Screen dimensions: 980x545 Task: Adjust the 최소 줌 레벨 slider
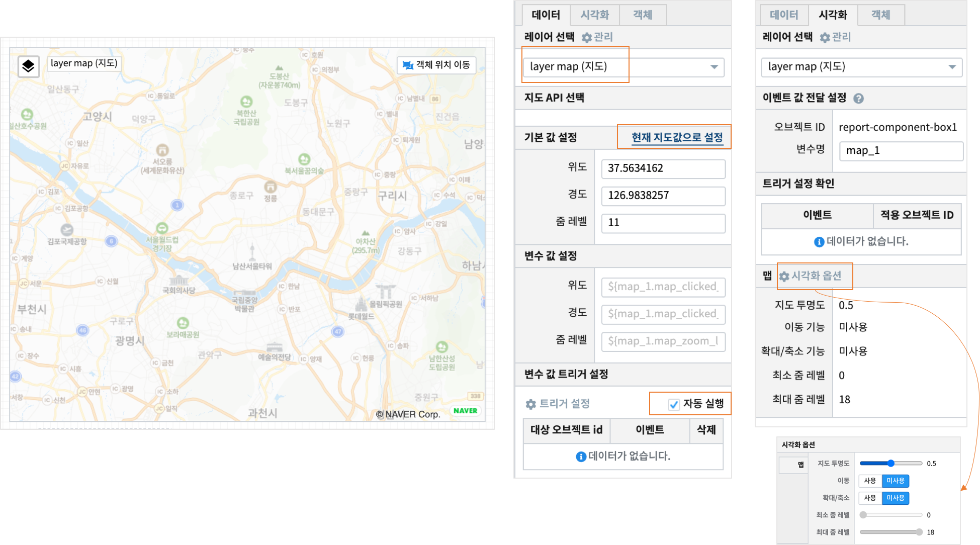click(890, 515)
